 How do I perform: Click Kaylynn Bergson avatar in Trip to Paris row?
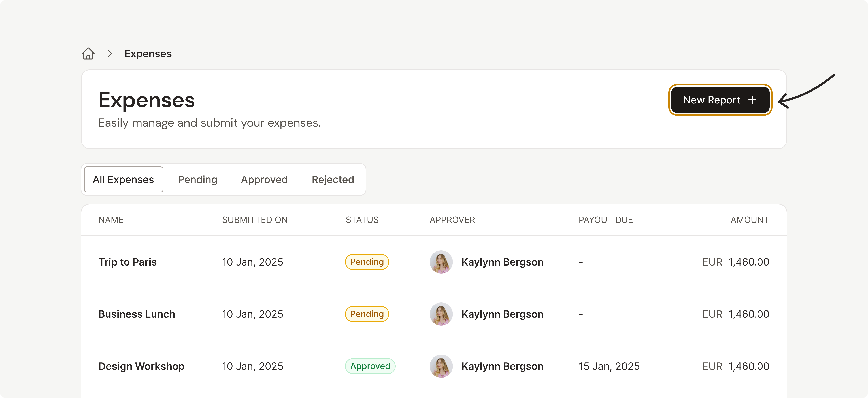[441, 262]
